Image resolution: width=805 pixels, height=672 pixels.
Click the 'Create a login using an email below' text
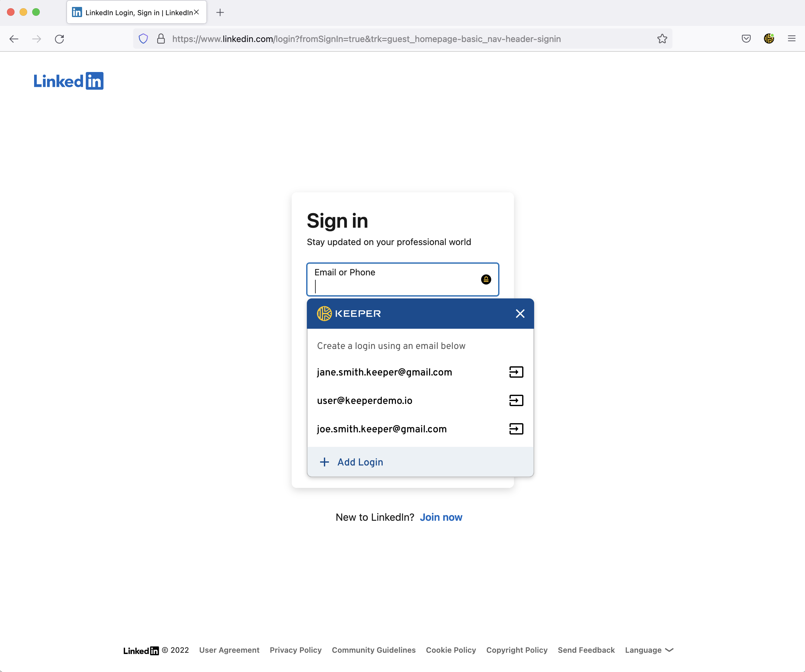[x=391, y=346]
